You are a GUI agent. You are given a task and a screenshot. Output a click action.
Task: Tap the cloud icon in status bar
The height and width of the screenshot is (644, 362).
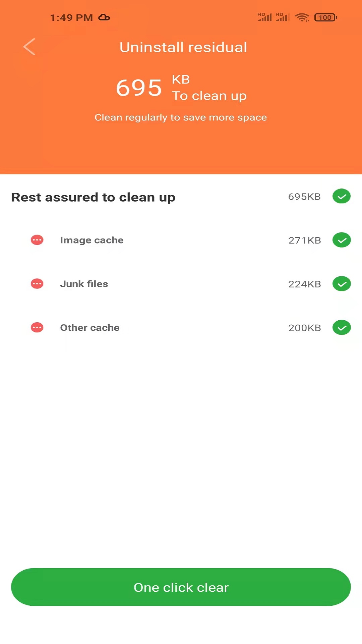click(x=104, y=17)
